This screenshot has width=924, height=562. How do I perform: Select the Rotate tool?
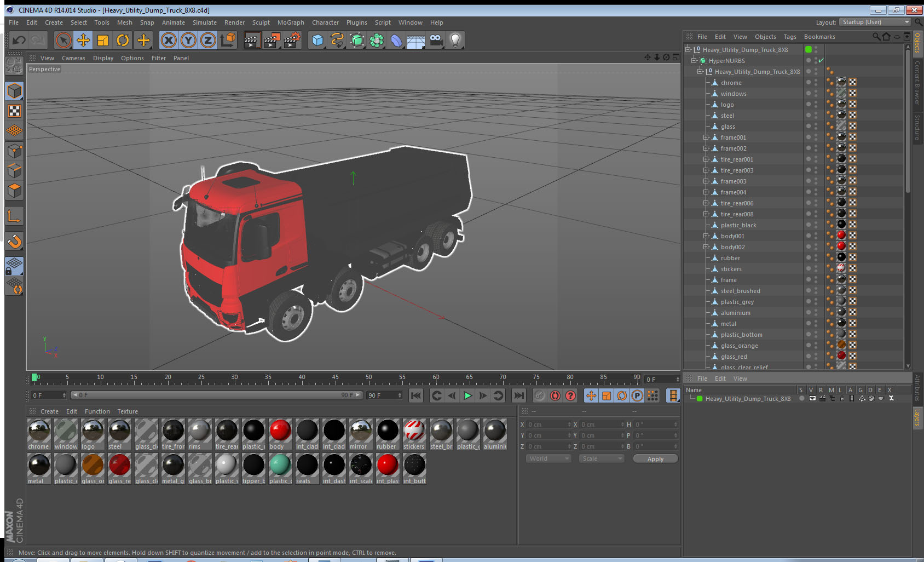pyautogui.click(x=123, y=40)
